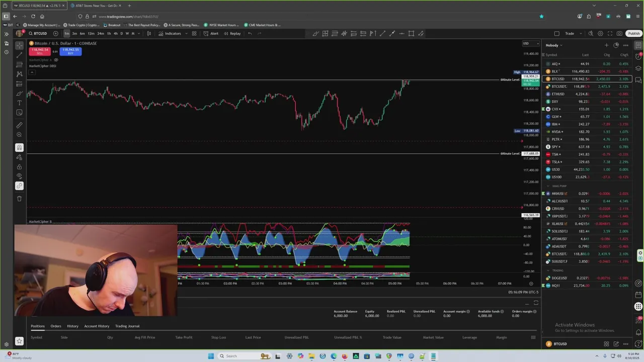Open the Indicators dialog
This screenshot has height=362, width=644.
pos(170,34)
